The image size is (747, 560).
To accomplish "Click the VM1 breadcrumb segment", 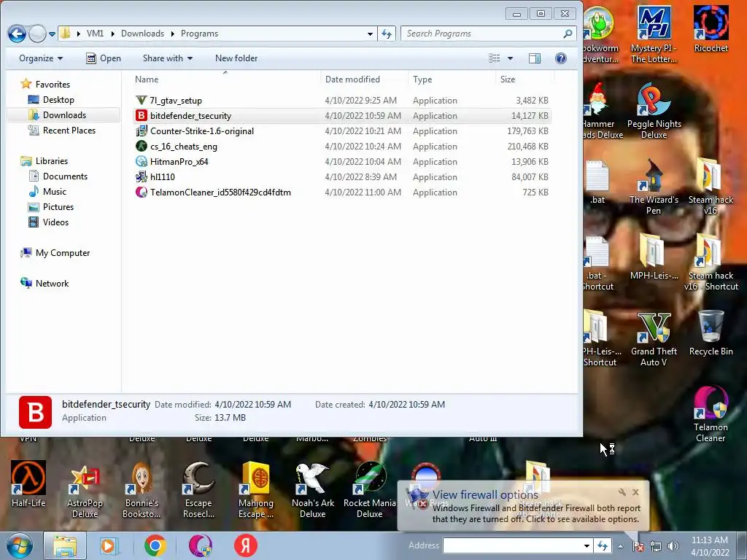I will tap(95, 34).
